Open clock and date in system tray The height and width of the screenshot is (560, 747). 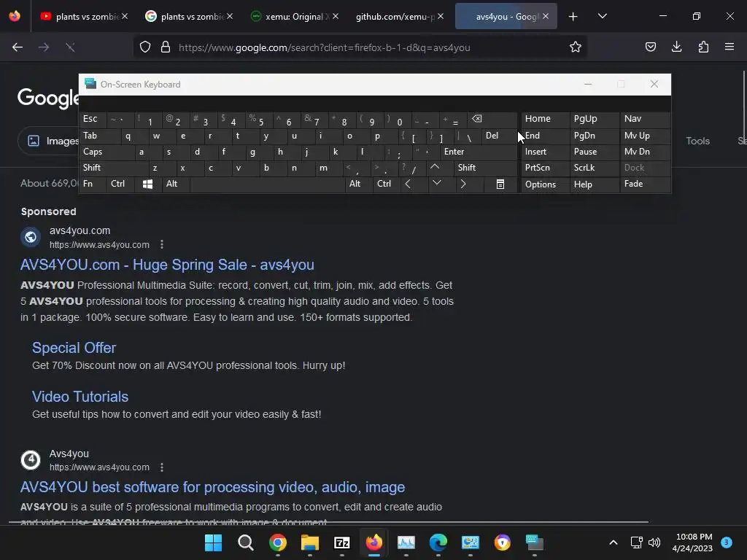pos(692,542)
